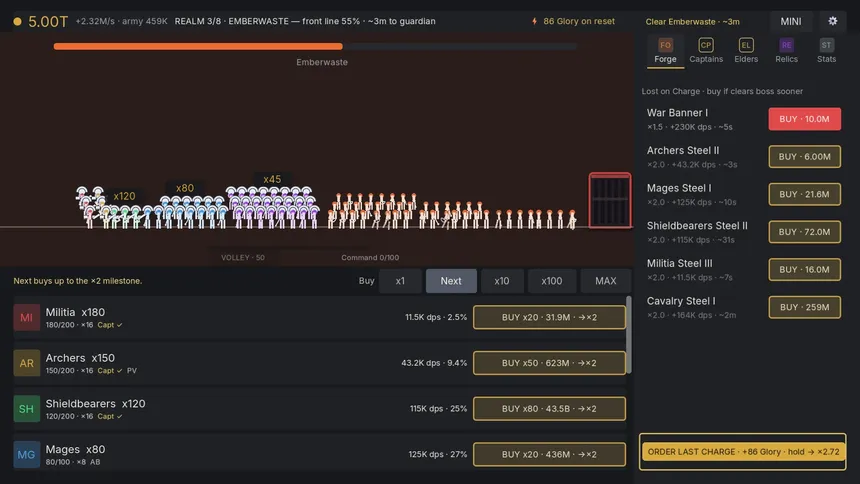Buy x80 Shieldbearers for 43.5B
This screenshot has width=860, height=484.
pos(549,409)
